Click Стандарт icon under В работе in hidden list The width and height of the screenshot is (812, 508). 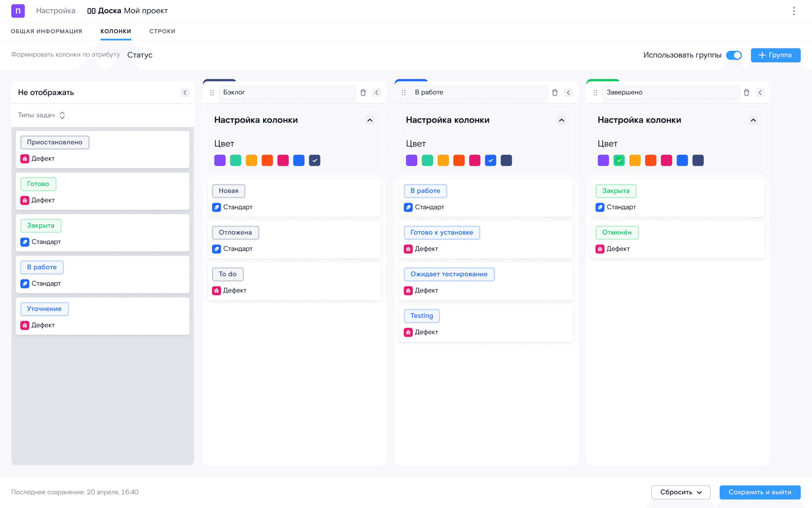tap(25, 284)
